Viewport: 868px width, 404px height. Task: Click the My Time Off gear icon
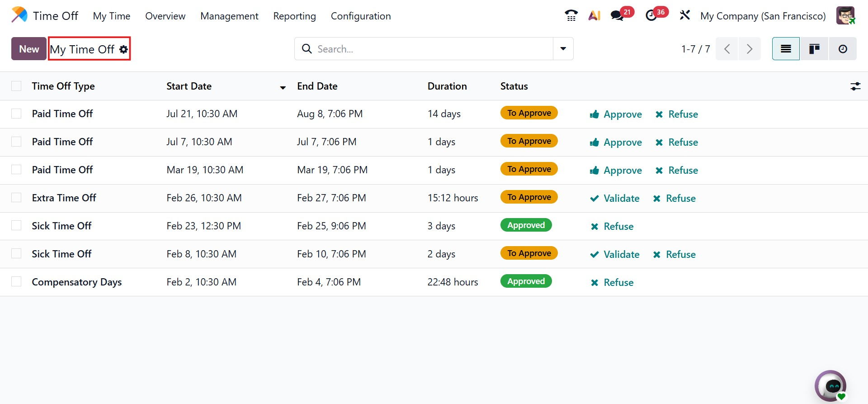[123, 49]
